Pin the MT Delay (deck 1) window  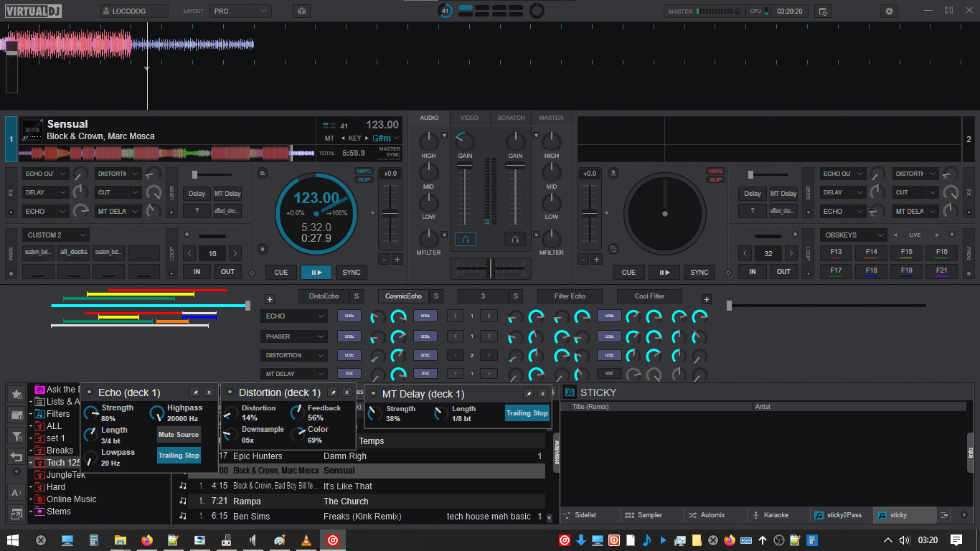528,393
